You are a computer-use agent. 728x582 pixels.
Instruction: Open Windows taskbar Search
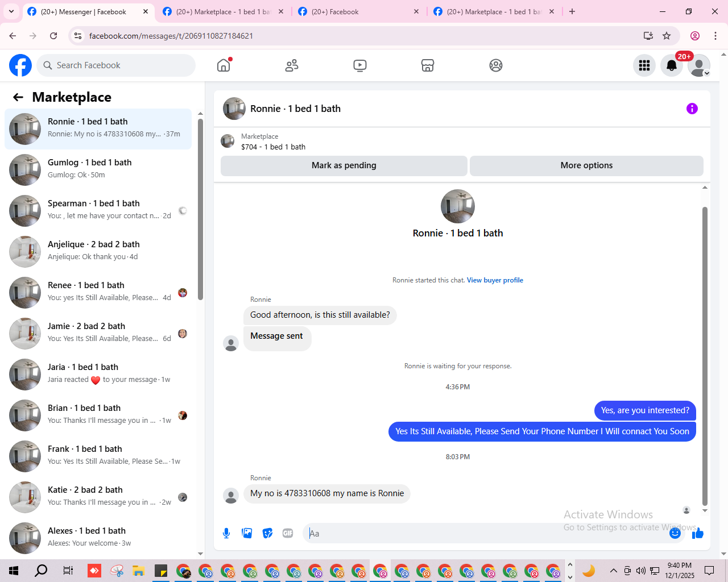click(41, 571)
